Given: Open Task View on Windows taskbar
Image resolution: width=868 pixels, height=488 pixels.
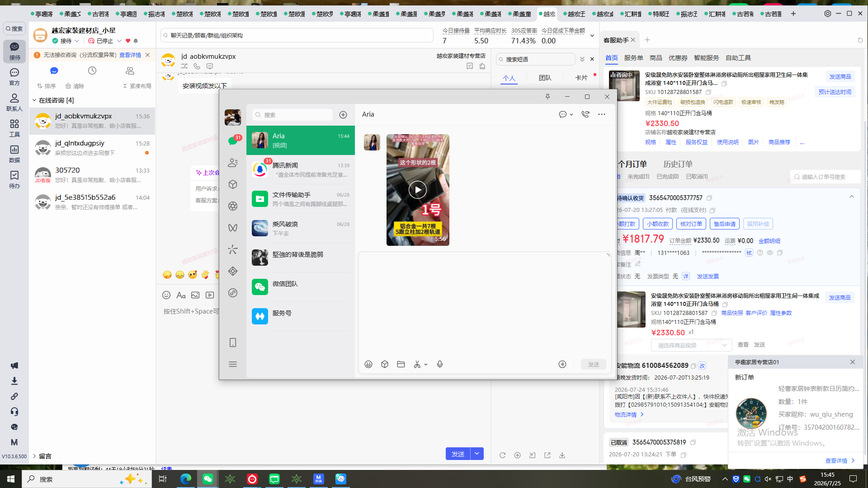Looking at the screenshot, I should [163, 479].
